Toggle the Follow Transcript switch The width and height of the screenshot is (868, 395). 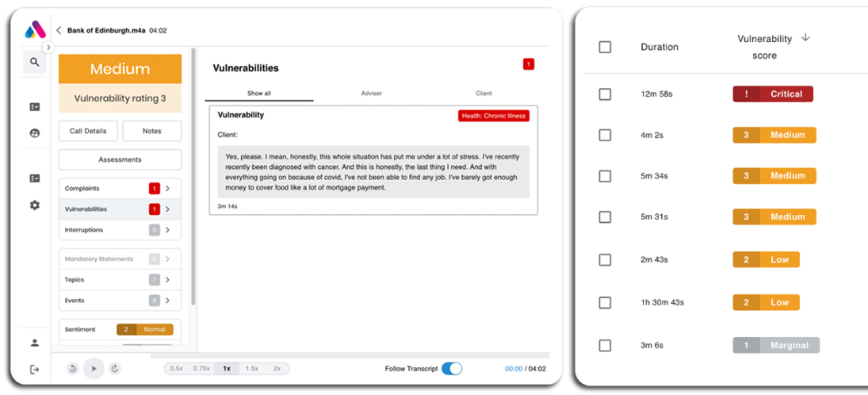tap(452, 368)
